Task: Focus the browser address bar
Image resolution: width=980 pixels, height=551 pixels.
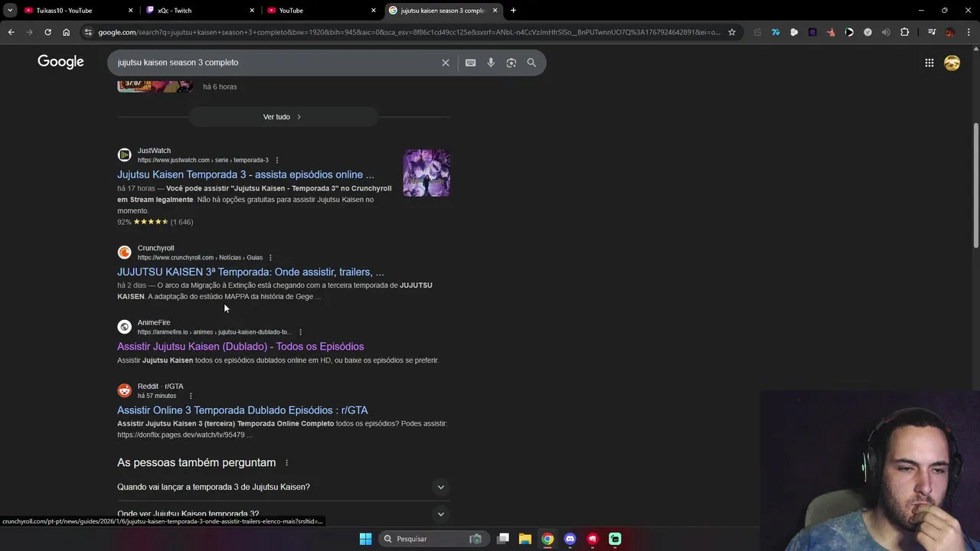Action: [409, 32]
